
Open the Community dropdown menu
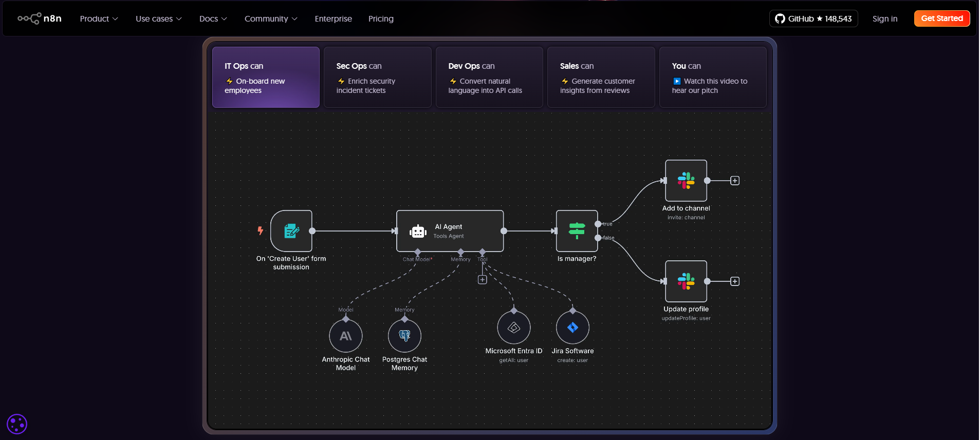click(x=271, y=18)
